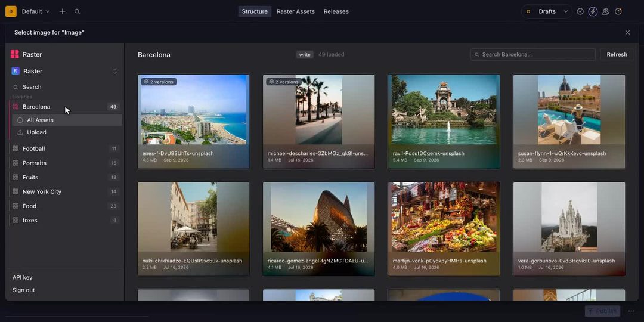644x322 pixels.
Task: Click the Refresh button
Action: pyautogui.click(x=617, y=54)
